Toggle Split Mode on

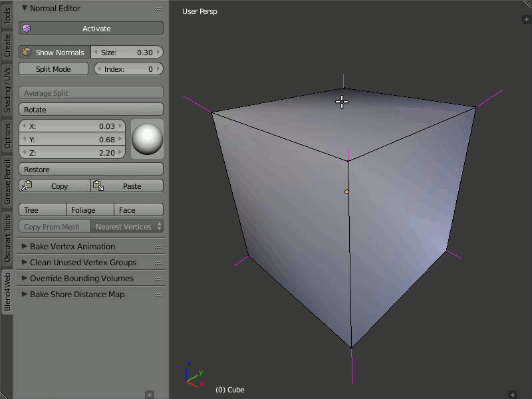53,69
